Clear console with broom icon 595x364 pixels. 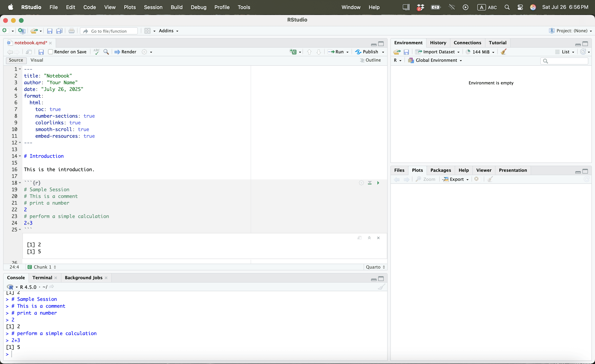coord(381,287)
